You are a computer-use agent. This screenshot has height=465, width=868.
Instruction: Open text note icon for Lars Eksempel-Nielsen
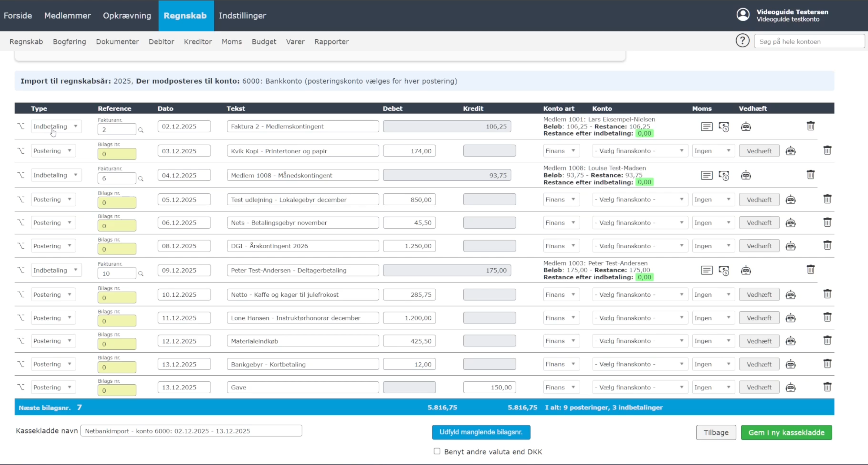pyautogui.click(x=707, y=127)
